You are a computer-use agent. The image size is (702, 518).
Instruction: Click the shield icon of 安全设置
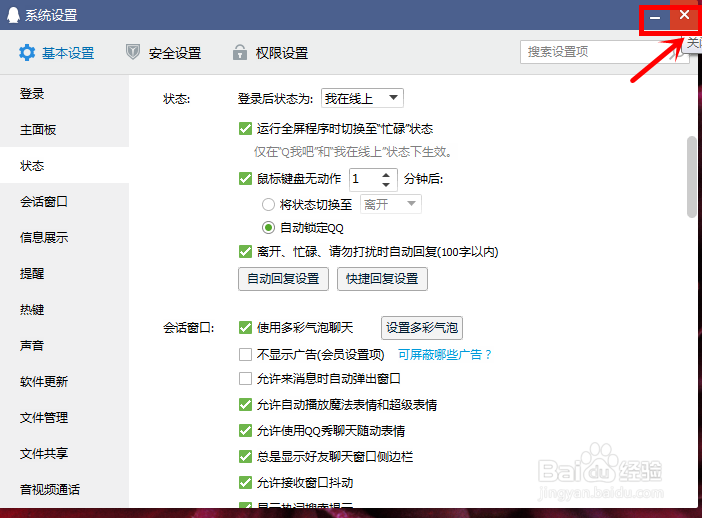coord(133,52)
